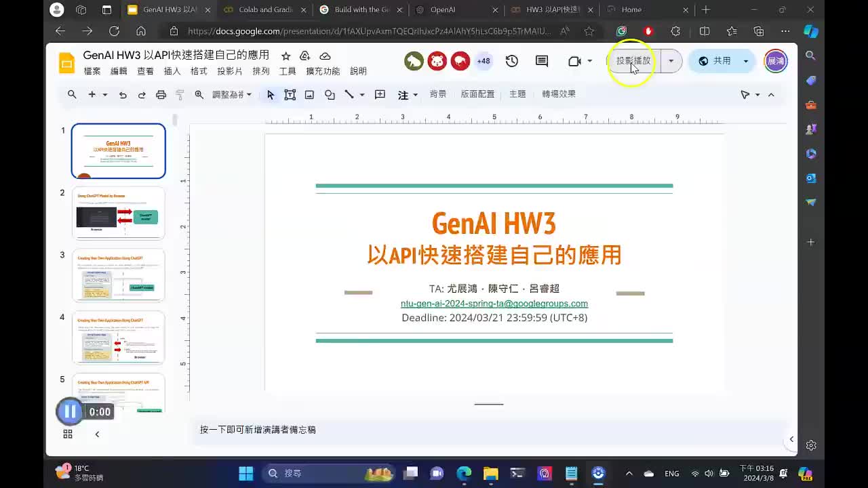Click the 主題 theme button

coord(517,94)
